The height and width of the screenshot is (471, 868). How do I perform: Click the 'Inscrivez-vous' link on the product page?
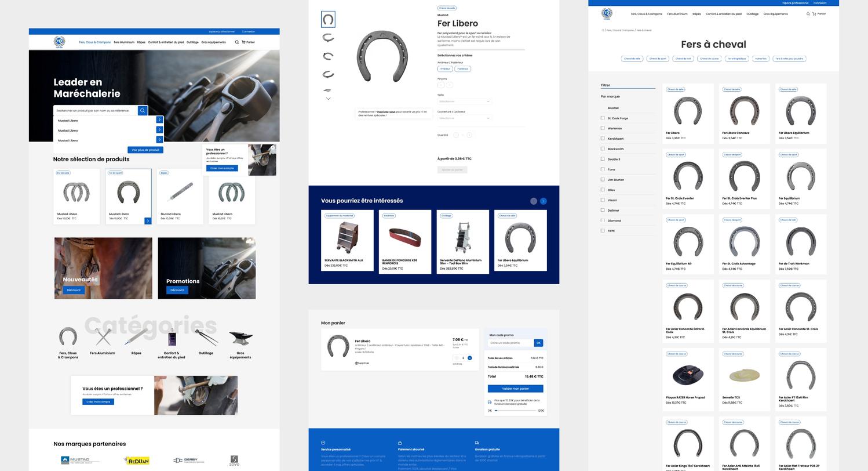386,112
